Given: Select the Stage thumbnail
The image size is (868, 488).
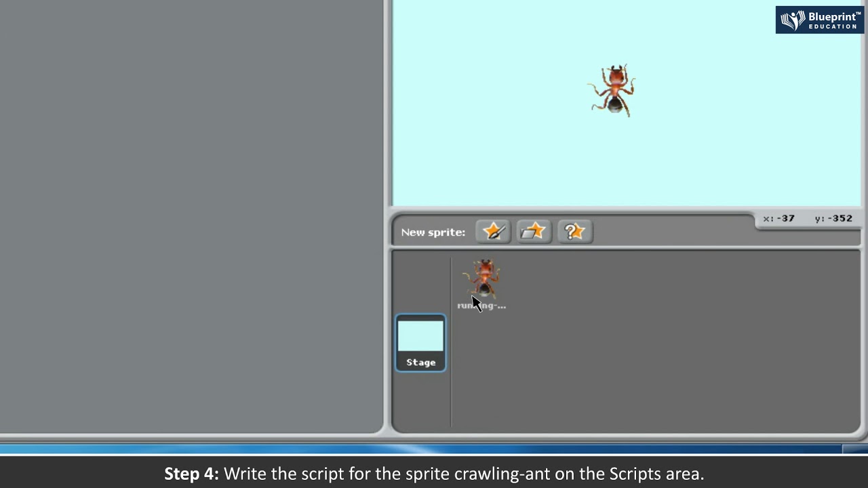Looking at the screenshot, I should [420, 343].
